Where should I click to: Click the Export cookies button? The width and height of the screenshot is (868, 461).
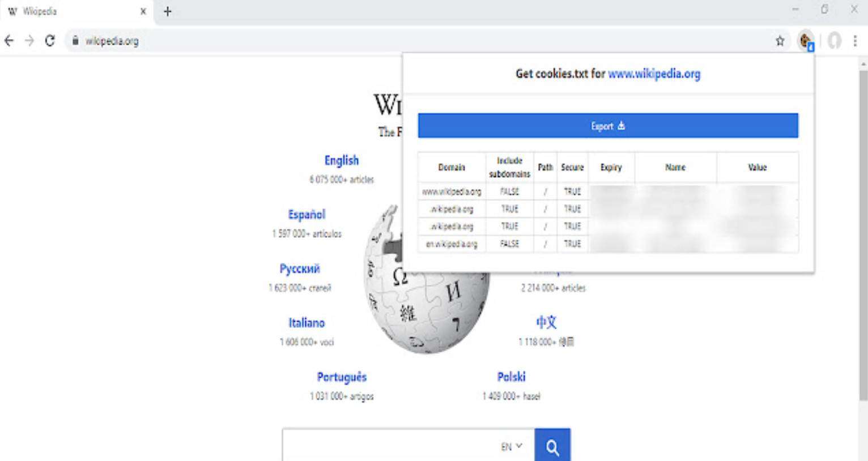point(608,126)
